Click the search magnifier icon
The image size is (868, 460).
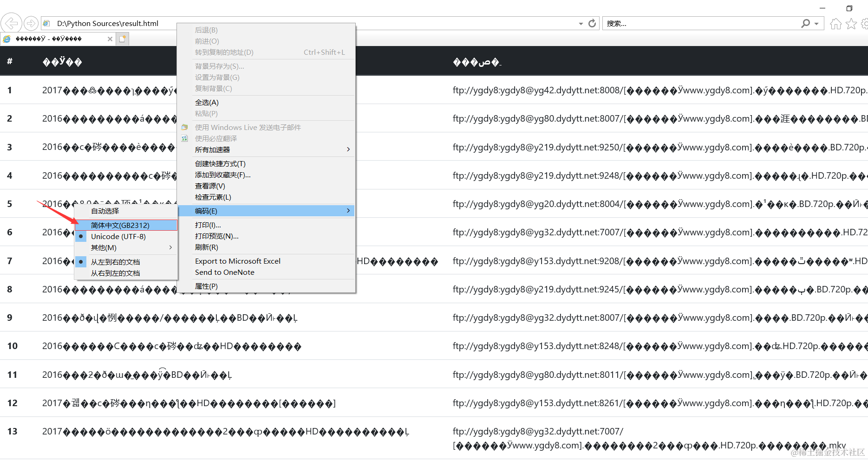[x=805, y=23]
